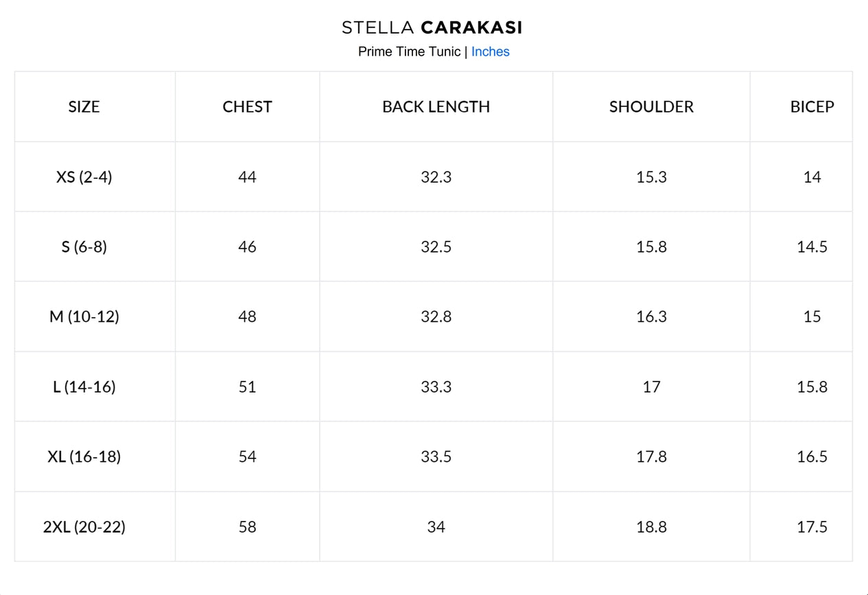Image resolution: width=868 pixels, height=595 pixels.
Task: Click the Prime Time Tunic title text
Action: [409, 51]
